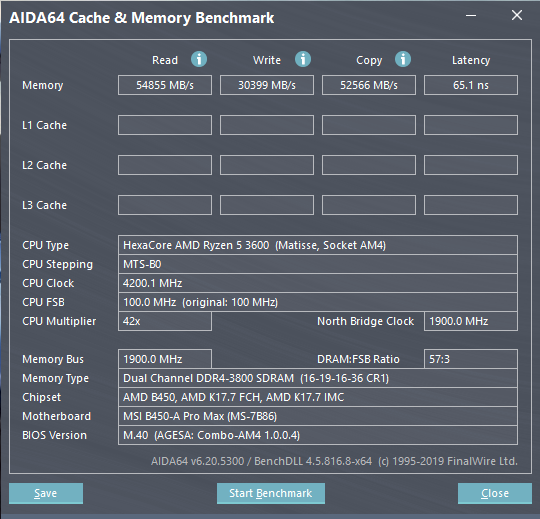Screen dimensions: 540x519
Task: Click the empty L1 Cache Read box
Action: point(165,125)
